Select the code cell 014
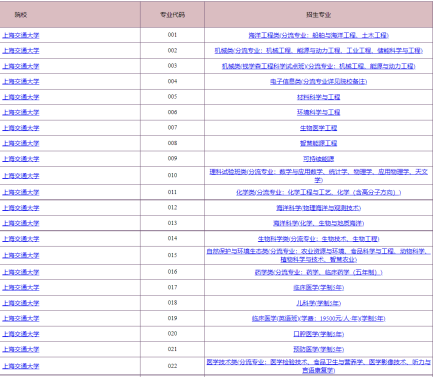 point(172,239)
